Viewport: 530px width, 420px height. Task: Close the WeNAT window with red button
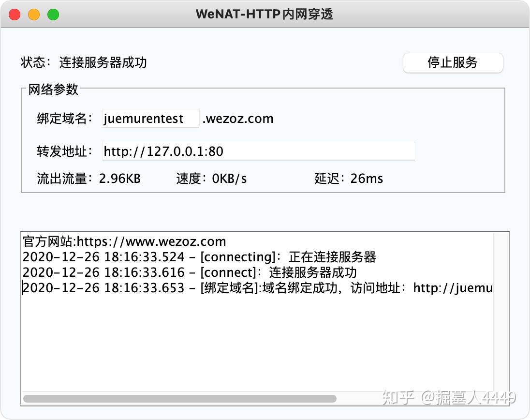pos(15,15)
